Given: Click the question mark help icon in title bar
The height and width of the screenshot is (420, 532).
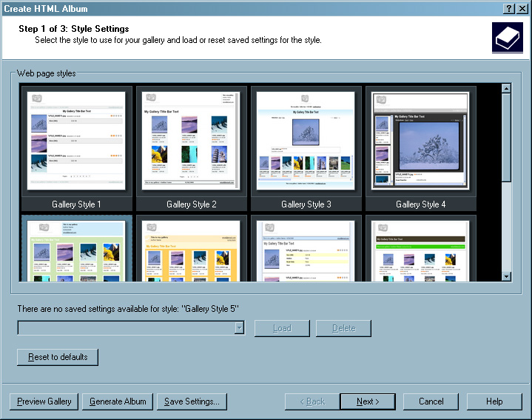Looking at the screenshot, I should pyautogui.click(x=510, y=8).
